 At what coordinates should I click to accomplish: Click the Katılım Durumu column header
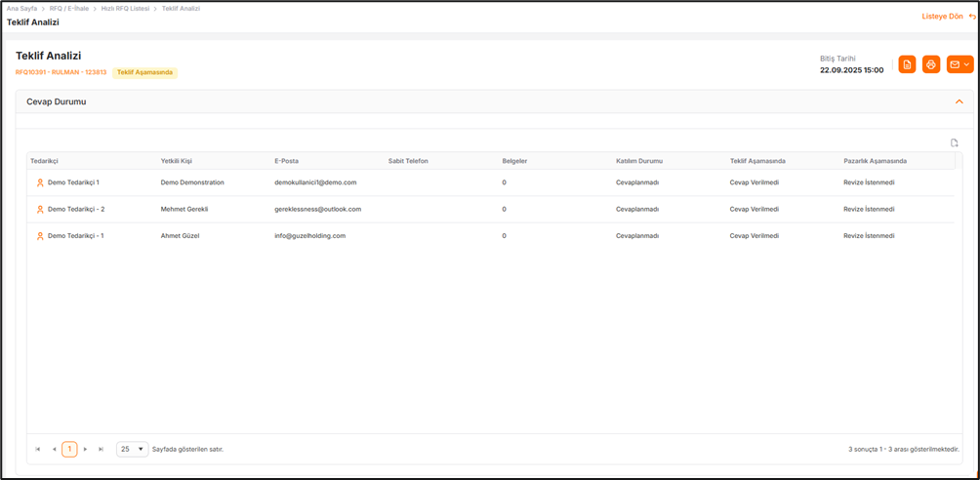639,161
